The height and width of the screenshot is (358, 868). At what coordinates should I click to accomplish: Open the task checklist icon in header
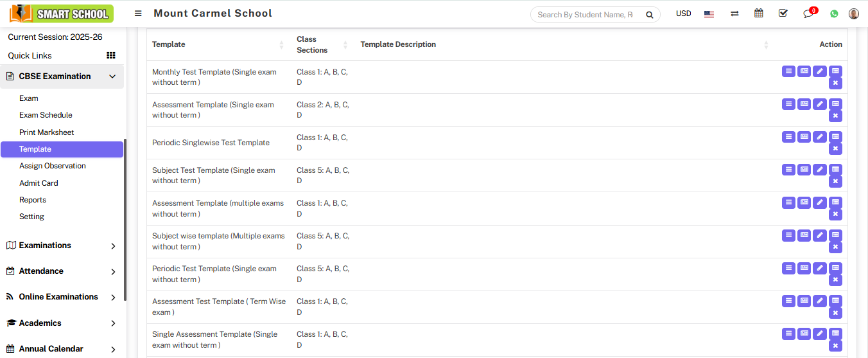(x=783, y=13)
